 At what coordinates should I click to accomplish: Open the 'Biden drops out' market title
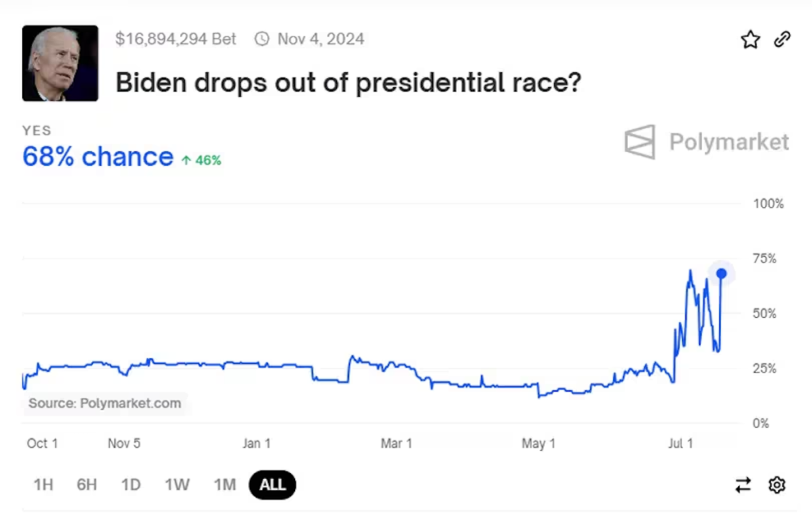[x=349, y=82]
